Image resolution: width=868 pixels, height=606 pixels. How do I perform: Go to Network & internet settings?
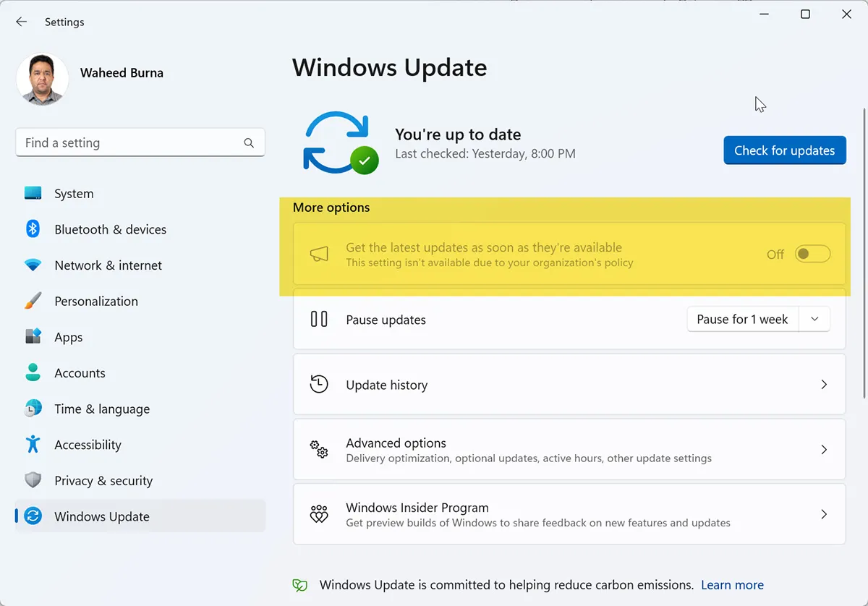(x=140, y=265)
